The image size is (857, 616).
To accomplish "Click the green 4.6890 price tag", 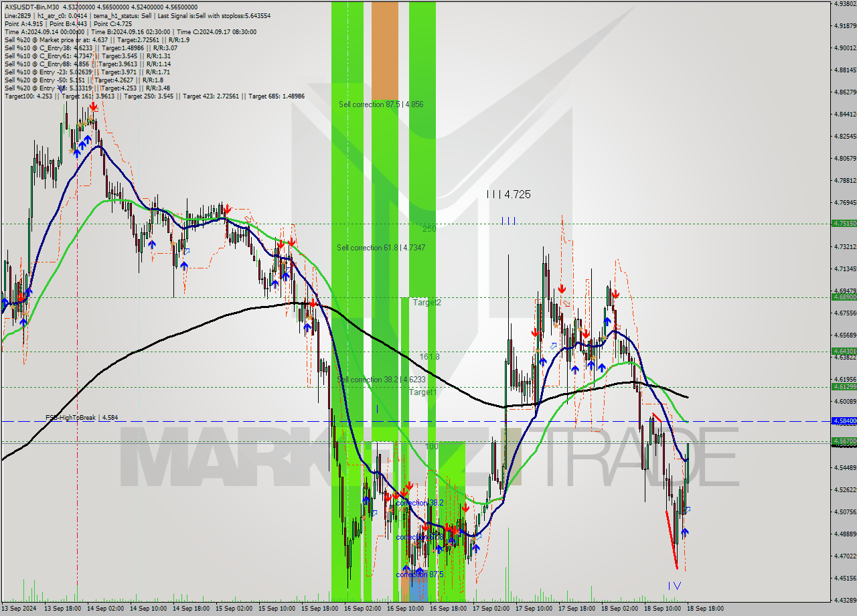I will point(844,297).
